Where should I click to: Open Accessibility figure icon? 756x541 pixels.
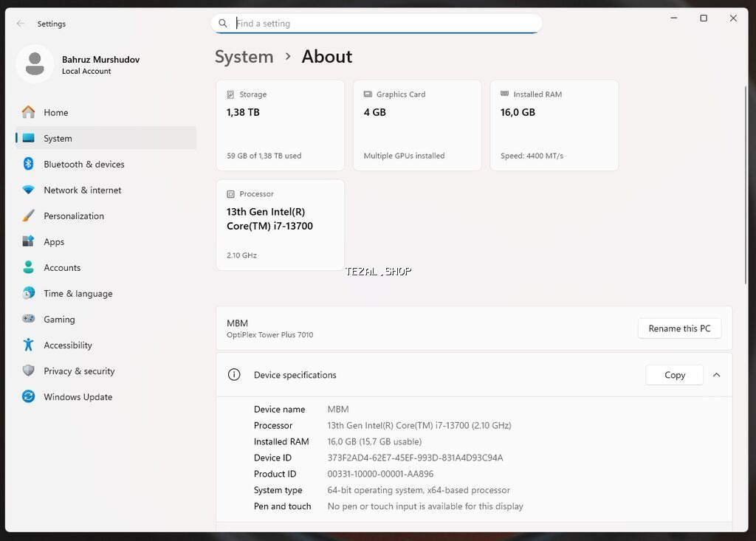tap(28, 345)
